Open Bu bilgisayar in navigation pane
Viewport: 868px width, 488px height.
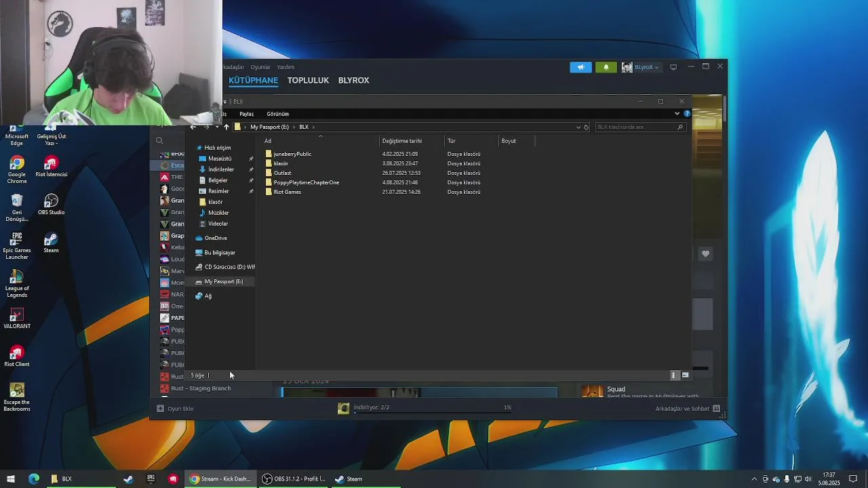click(x=220, y=253)
